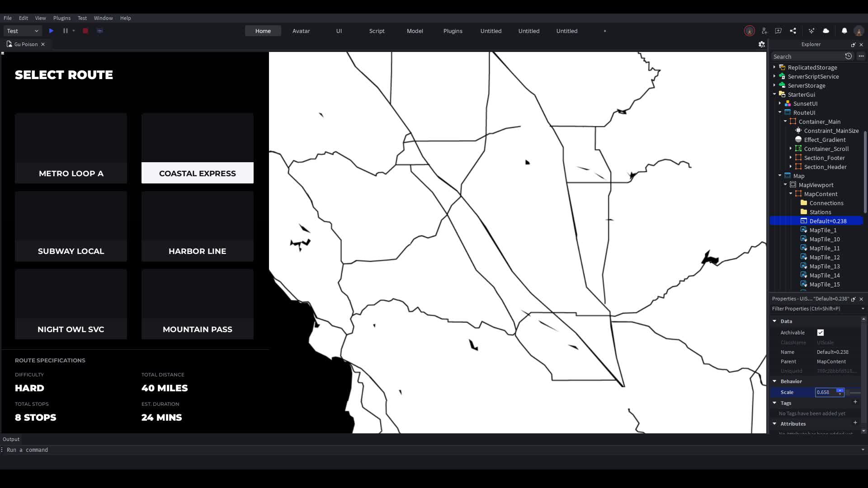Screen dimensions: 868x488
Task: Select the SUBWAY LOCAL route
Action: [x=71, y=226]
